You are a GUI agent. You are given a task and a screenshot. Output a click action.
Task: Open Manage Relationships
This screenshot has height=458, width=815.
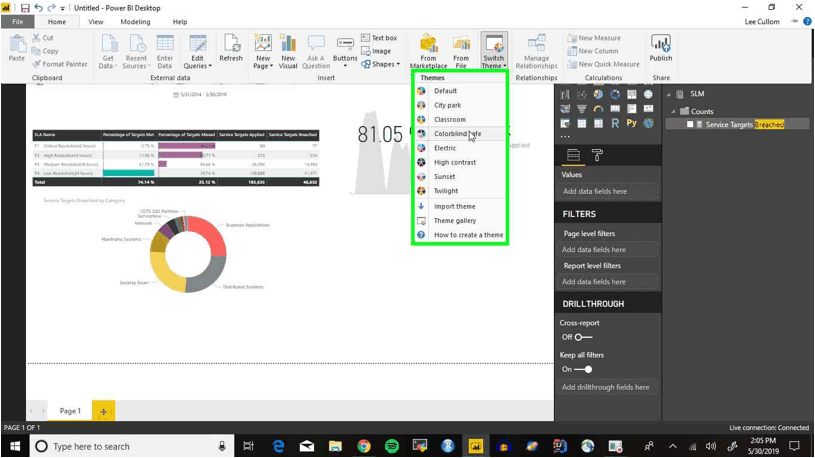tap(536, 51)
